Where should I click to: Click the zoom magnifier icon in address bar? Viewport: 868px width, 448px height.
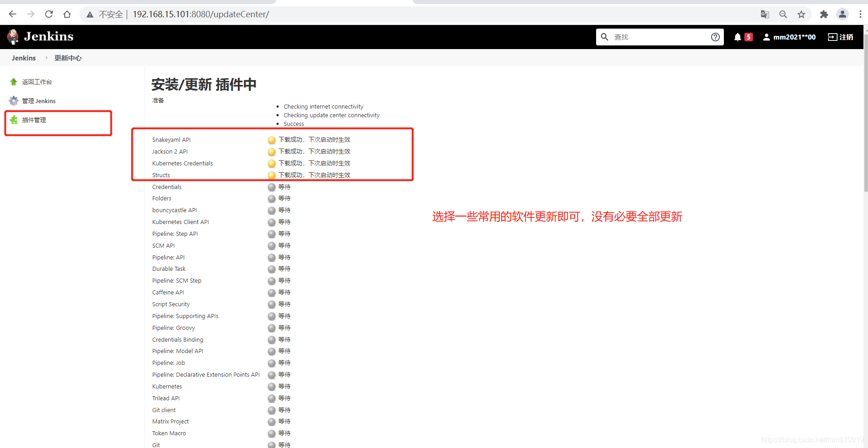coord(783,14)
